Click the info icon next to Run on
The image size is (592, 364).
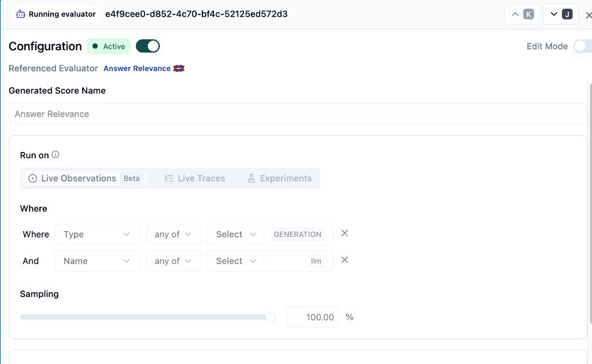pos(55,155)
